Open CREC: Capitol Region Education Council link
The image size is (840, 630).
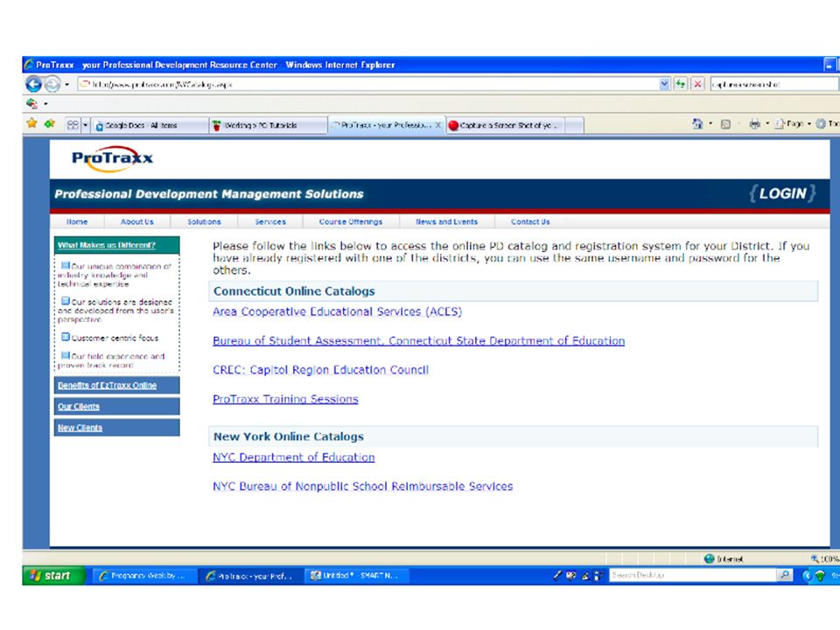tap(321, 370)
